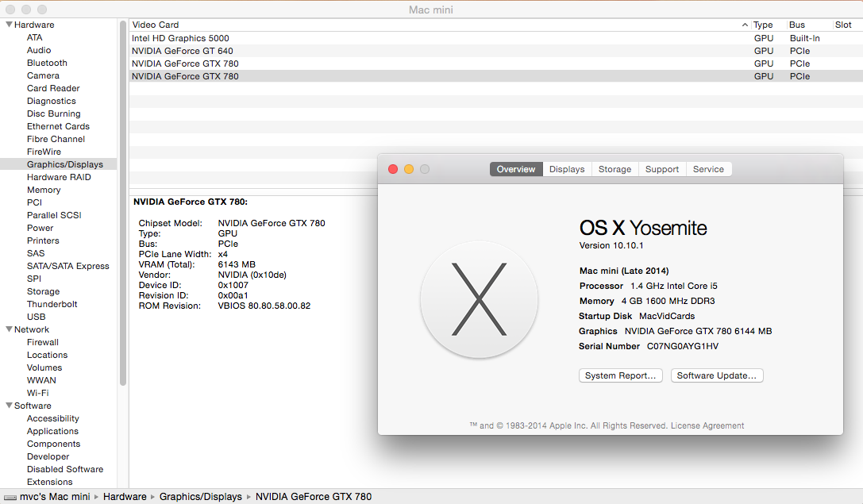Select Card Reader in the sidebar
The image size is (863, 504).
(53, 88)
